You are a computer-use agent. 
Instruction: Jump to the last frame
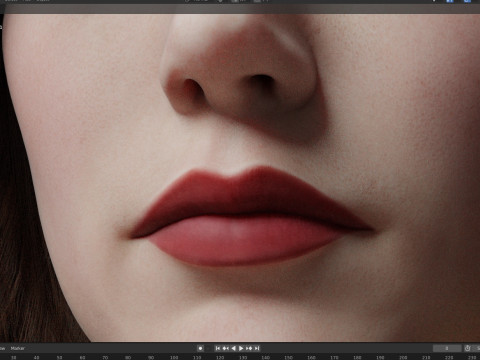pyautogui.click(x=257, y=348)
